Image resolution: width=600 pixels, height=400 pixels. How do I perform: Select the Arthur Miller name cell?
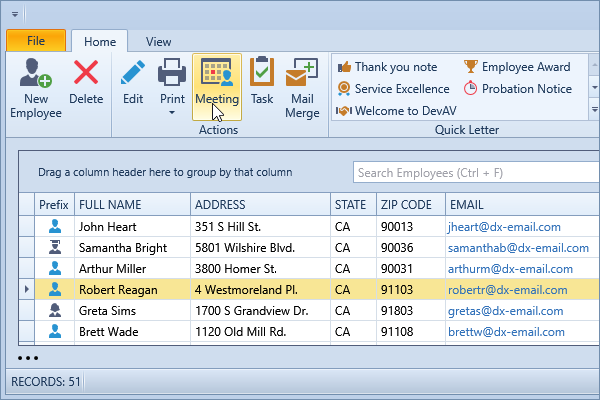click(132, 269)
